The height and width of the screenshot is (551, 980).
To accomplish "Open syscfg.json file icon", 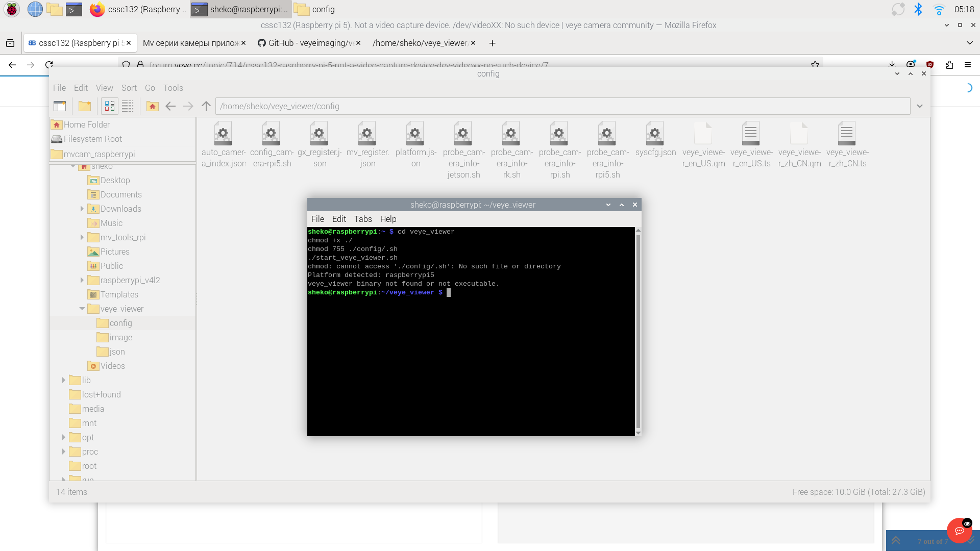I will tap(655, 134).
